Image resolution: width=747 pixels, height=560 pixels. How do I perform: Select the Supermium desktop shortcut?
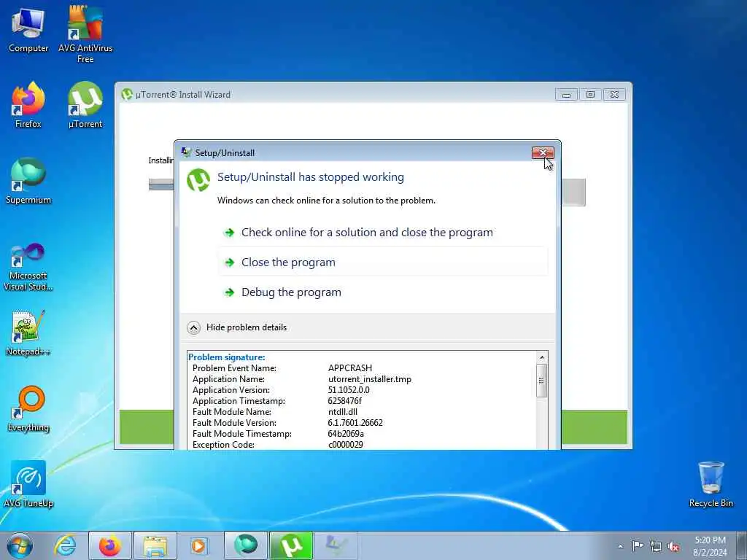click(x=28, y=181)
